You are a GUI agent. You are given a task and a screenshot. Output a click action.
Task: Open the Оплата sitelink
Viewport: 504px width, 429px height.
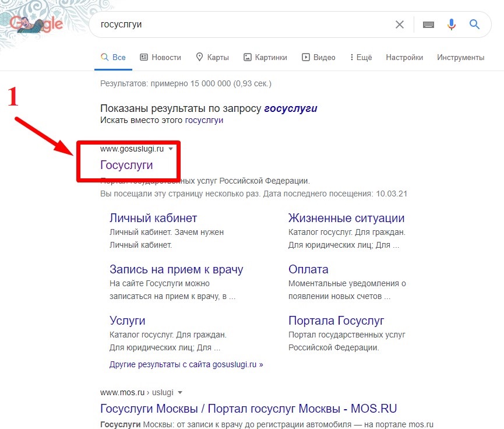coord(308,269)
